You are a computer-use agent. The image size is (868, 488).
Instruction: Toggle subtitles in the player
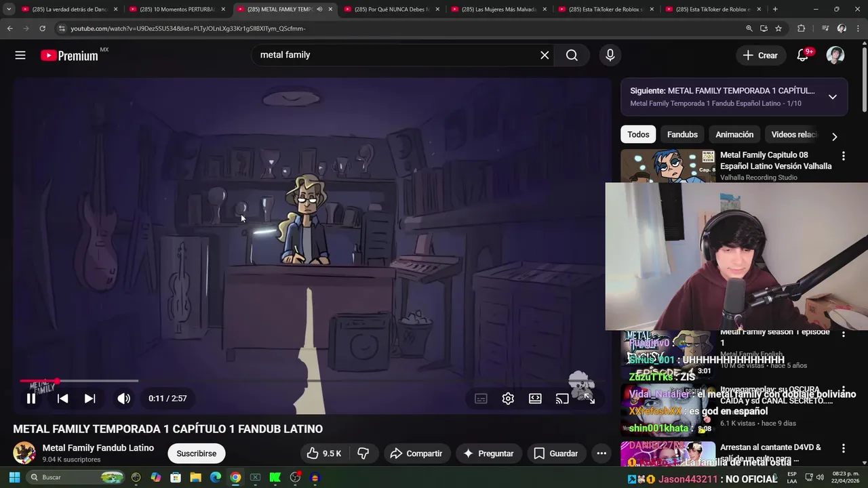[x=481, y=399]
